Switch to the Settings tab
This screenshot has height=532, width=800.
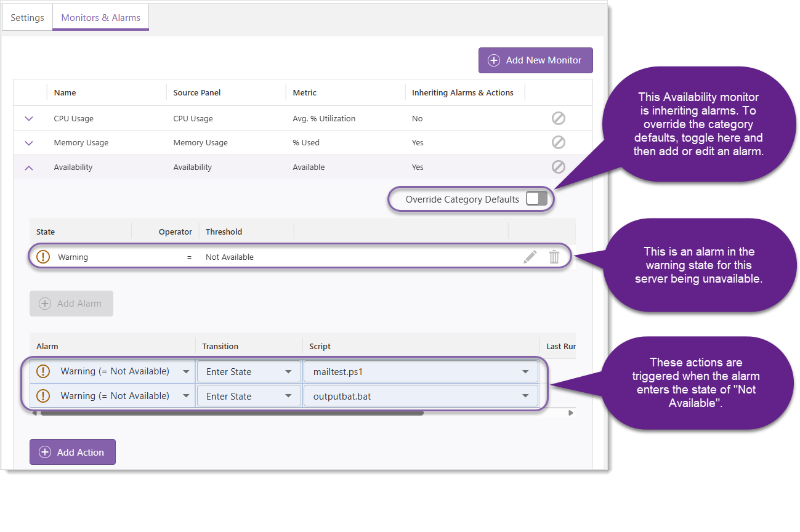click(x=27, y=17)
